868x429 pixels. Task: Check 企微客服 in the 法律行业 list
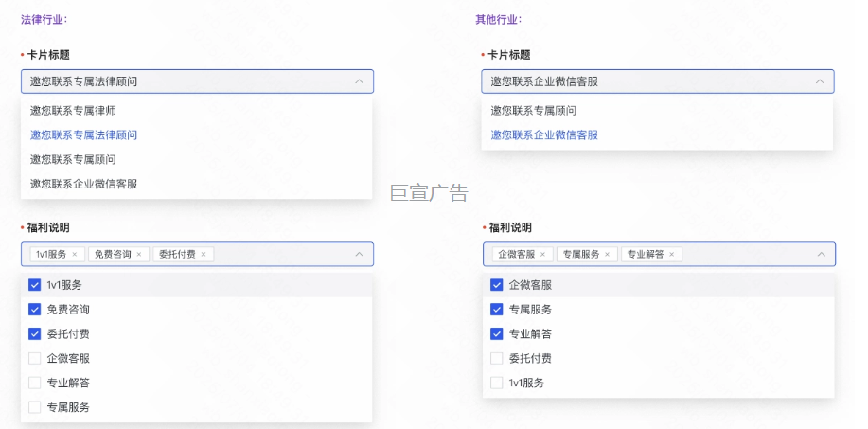click(34, 358)
